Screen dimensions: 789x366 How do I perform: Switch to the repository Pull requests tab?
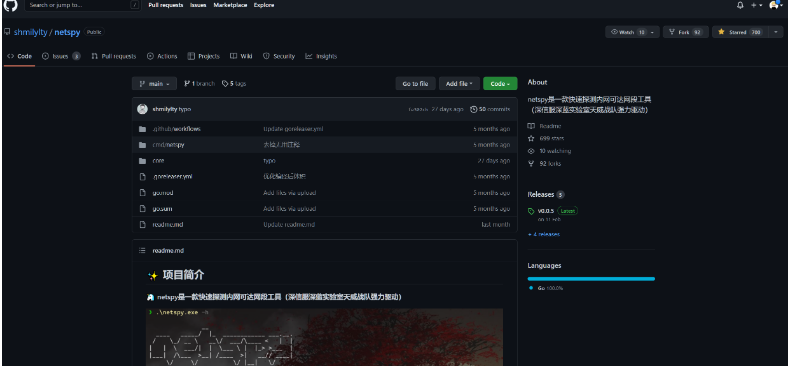tap(114, 56)
